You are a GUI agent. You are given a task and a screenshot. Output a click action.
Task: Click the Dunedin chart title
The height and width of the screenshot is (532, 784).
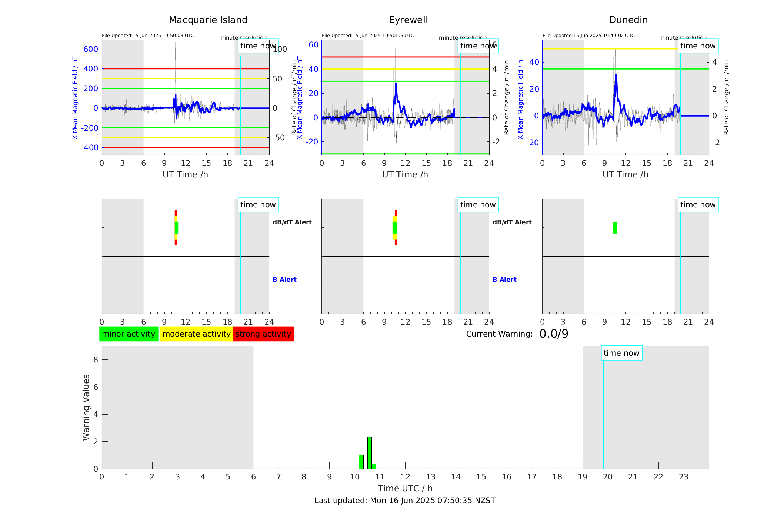pyautogui.click(x=628, y=20)
